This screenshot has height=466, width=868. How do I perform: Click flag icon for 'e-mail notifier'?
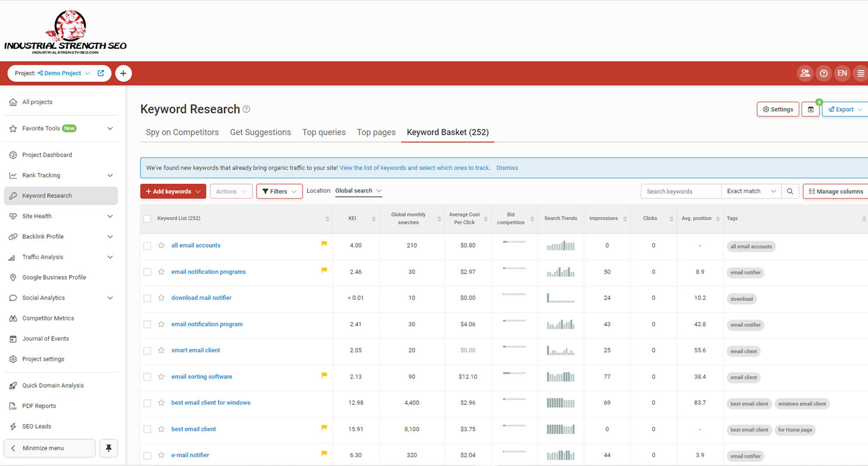coord(324,454)
